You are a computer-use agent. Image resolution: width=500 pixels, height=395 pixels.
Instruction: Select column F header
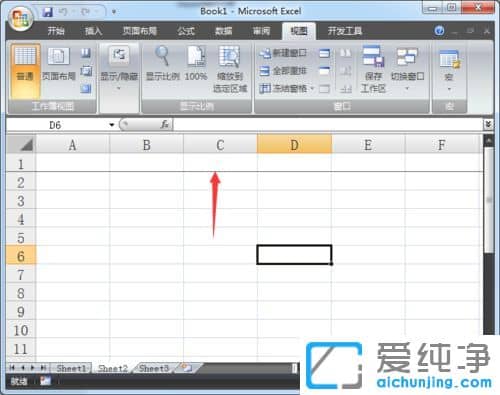pyautogui.click(x=442, y=145)
